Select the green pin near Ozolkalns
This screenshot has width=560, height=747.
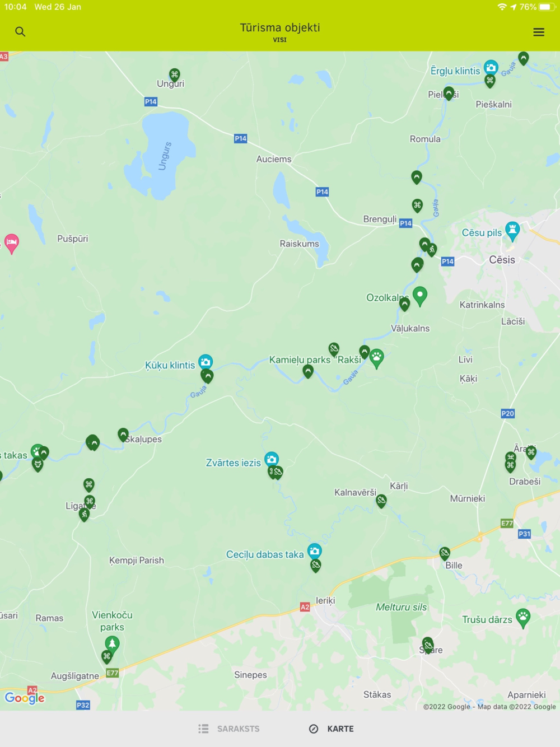pyautogui.click(x=420, y=296)
